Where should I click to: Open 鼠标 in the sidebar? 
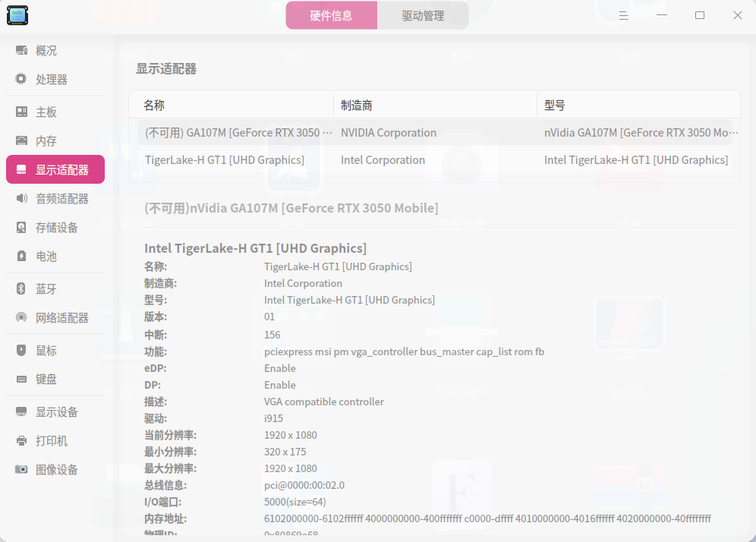(x=55, y=350)
